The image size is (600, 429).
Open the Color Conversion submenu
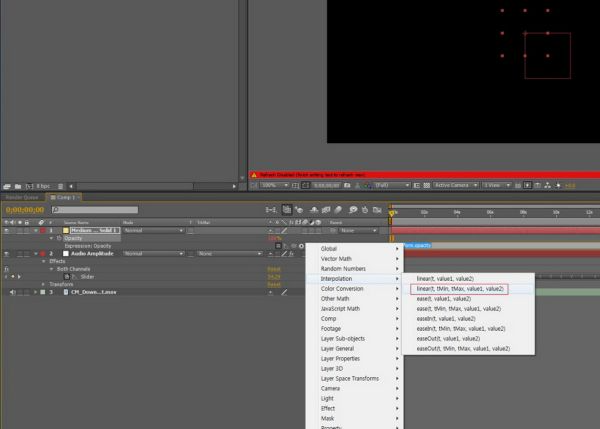[342, 289]
